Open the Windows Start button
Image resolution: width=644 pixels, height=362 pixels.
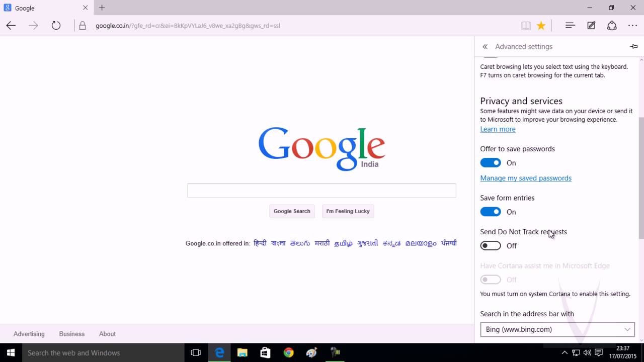[x=11, y=353]
